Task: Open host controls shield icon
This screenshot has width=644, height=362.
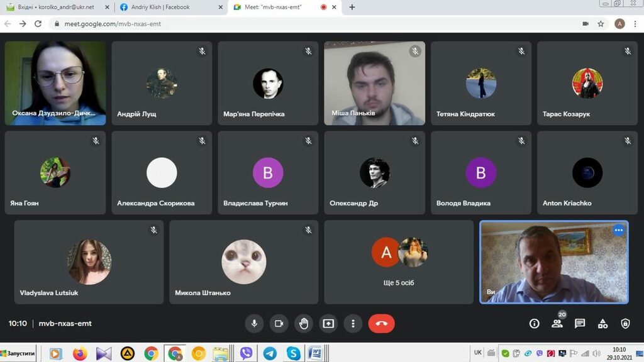Action: pos(625,324)
